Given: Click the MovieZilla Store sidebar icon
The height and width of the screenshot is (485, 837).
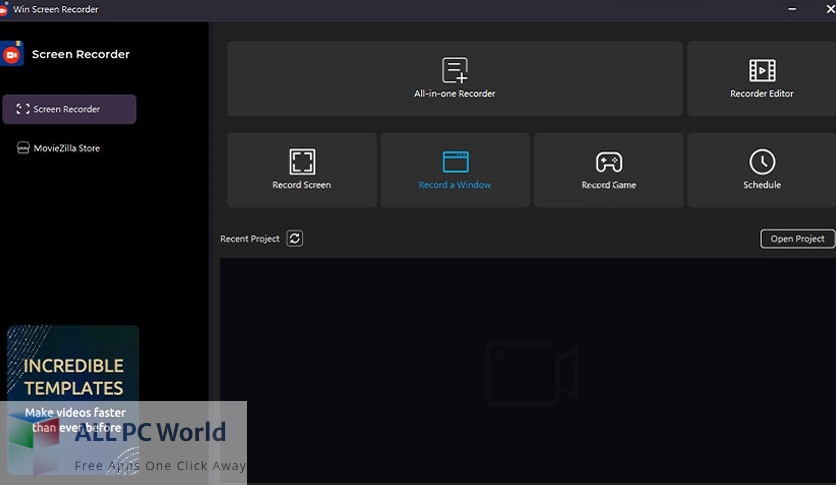Looking at the screenshot, I should pyautogui.click(x=24, y=148).
